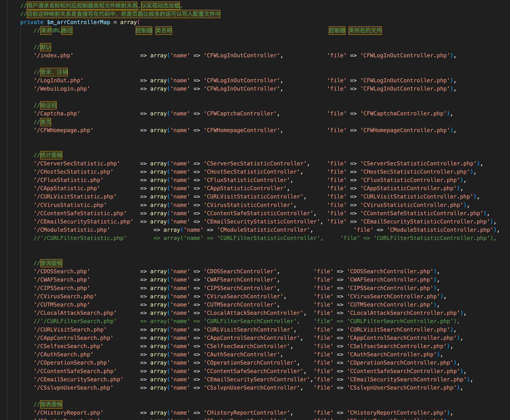Click the '/CDOSSearch.php' path string

click(62, 271)
